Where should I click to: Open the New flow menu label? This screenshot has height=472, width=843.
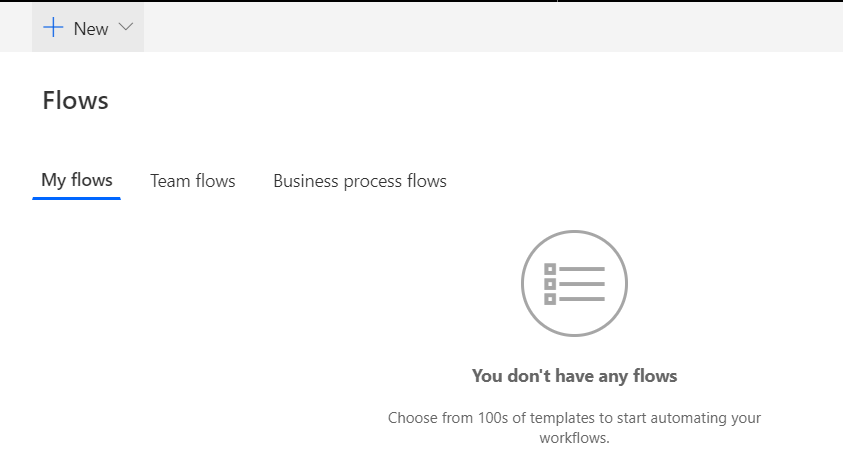pyautogui.click(x=91, y=28)
